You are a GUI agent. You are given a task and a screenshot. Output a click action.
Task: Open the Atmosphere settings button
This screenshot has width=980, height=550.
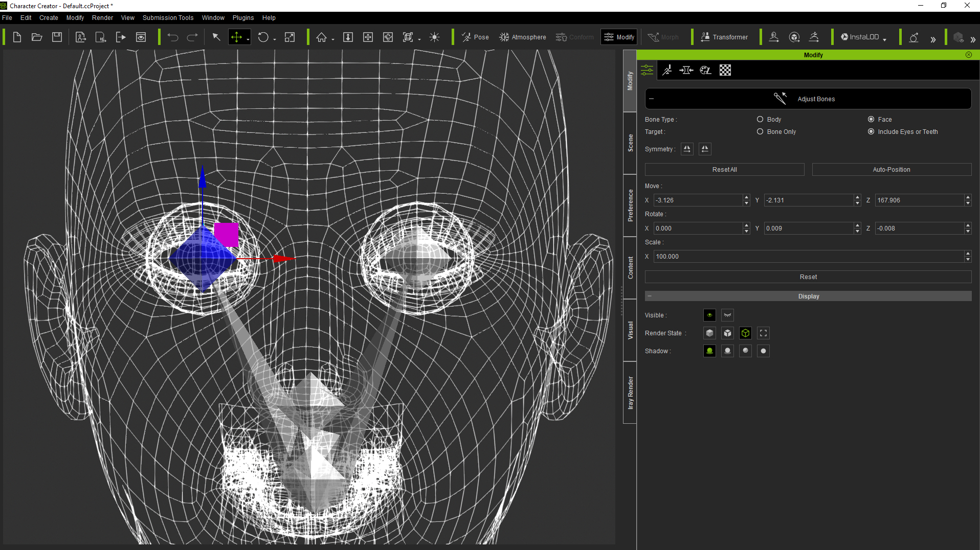[x=523, y=37]
